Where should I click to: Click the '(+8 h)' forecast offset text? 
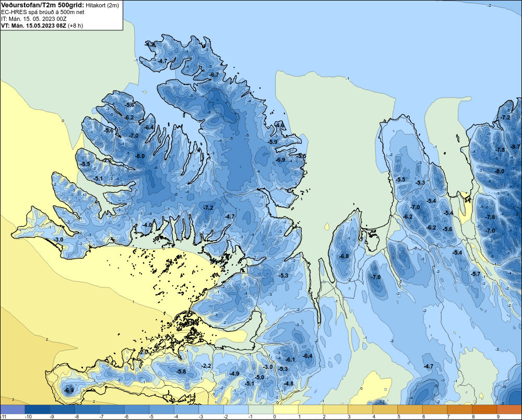75,26
